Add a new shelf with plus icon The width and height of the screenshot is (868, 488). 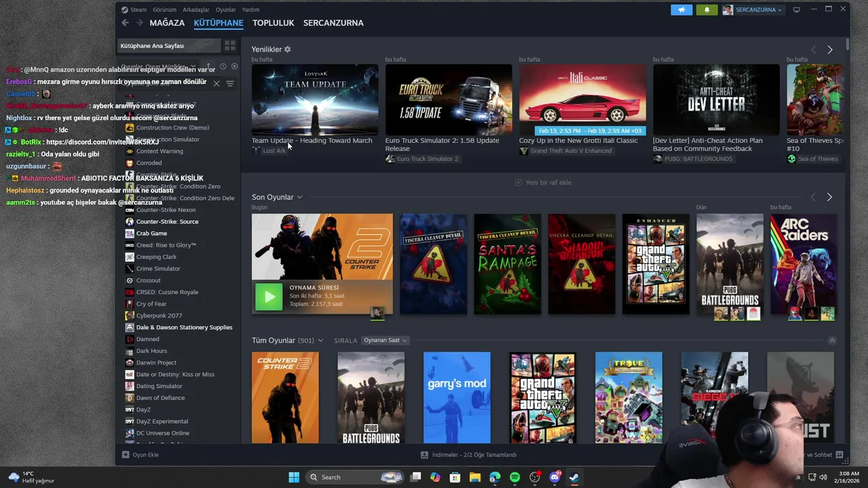[x=518, y=182]
